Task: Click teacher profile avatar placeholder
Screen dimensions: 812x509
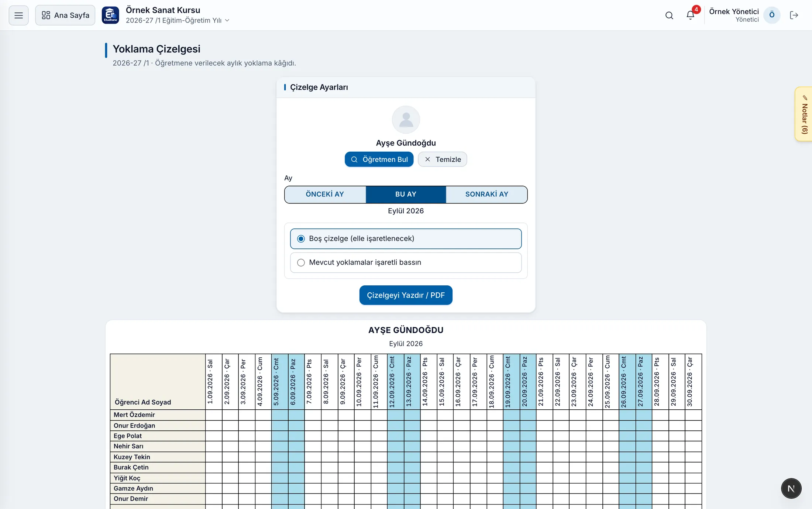Action: pyautogui.click(x=406, y=120)
